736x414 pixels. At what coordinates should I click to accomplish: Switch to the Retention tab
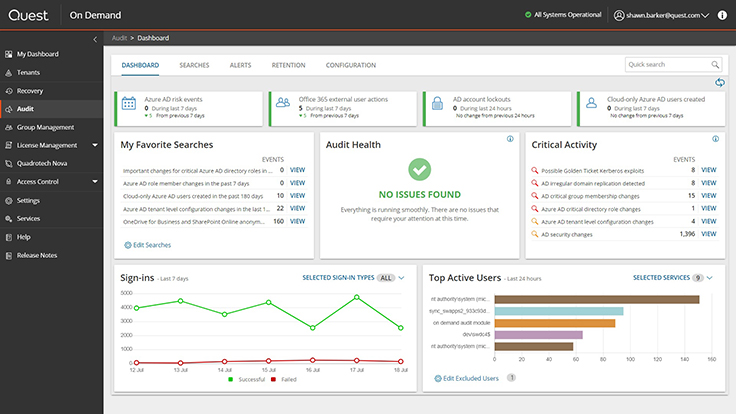point(288,65)
